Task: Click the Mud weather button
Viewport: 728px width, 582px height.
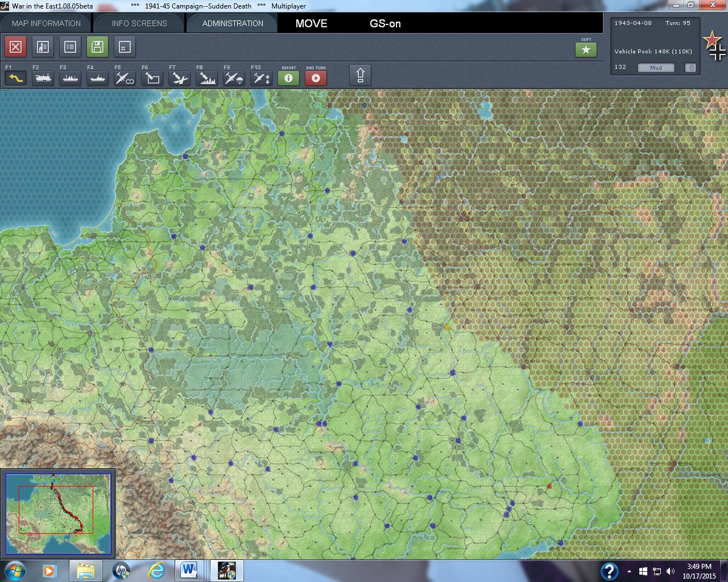Action: pos(656,68)
